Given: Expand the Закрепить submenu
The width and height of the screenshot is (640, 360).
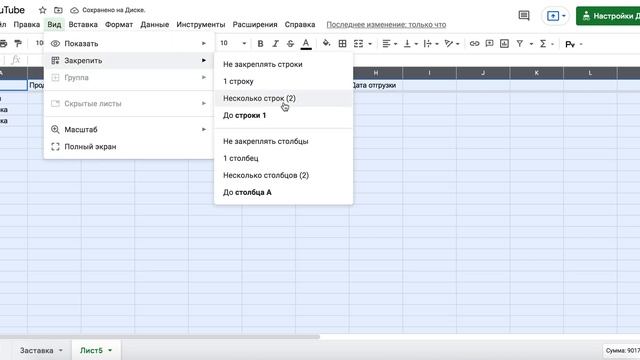Looking at the screenshot, I should pos(129,60).
